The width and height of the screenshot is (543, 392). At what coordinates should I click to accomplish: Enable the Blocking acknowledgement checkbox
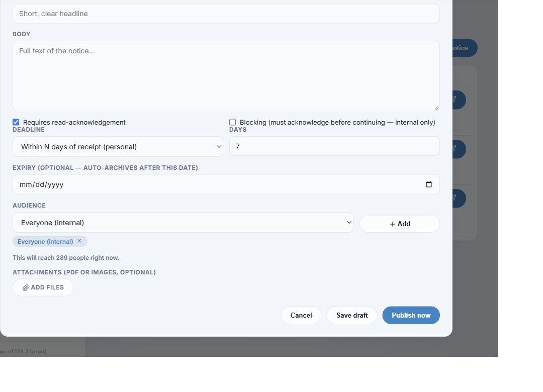(x=233, y=122)
